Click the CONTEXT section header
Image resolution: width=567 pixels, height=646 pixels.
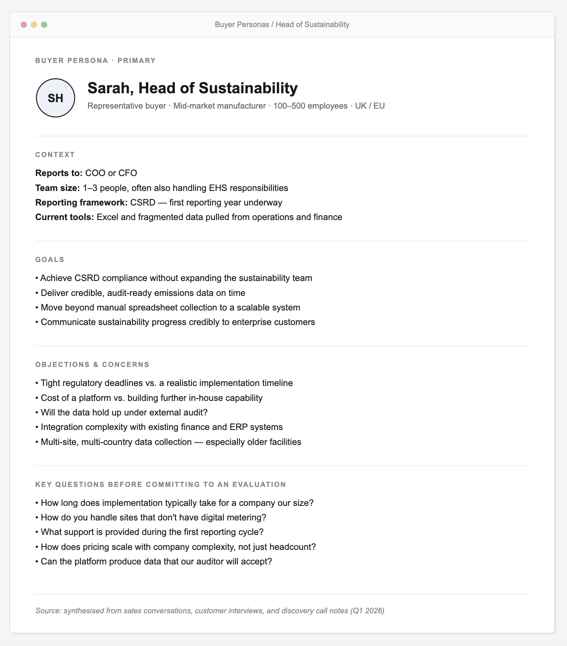click(55, 154)
